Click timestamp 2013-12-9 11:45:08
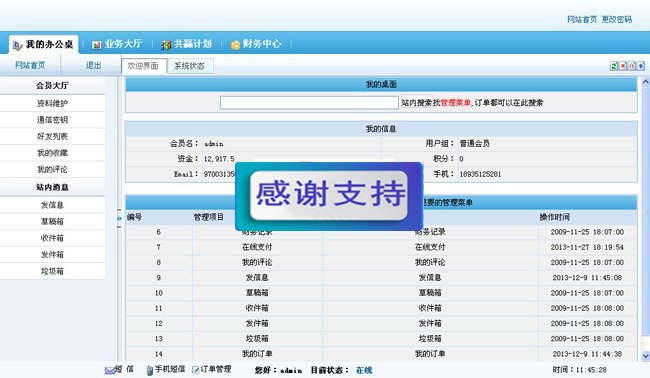 click(x=587, y=278)
